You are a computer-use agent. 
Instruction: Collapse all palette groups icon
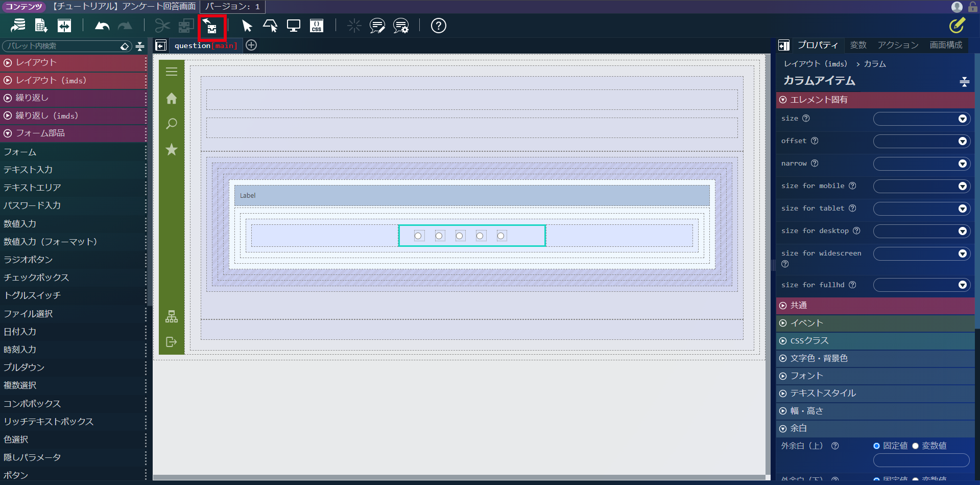click(140, 47)
